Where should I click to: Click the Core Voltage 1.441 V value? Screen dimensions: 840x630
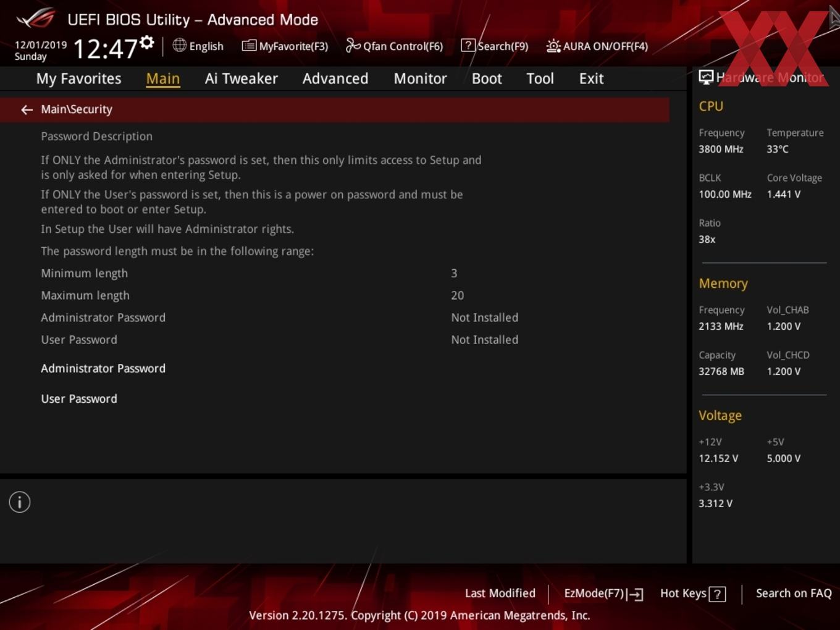(783, 194)
